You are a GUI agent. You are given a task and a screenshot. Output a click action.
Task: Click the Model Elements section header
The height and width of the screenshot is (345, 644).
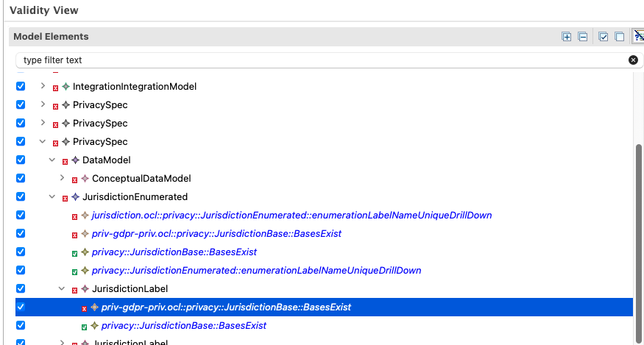pos(51,37)
